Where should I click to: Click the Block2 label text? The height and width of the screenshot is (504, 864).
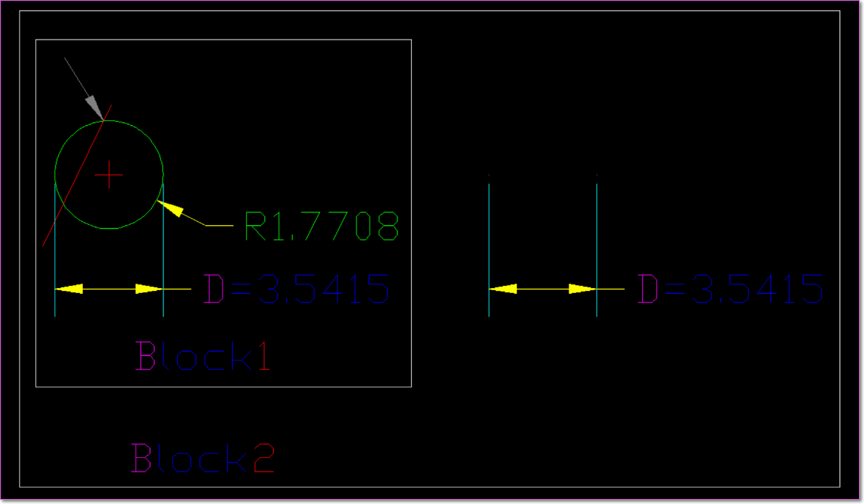(203, 458)
